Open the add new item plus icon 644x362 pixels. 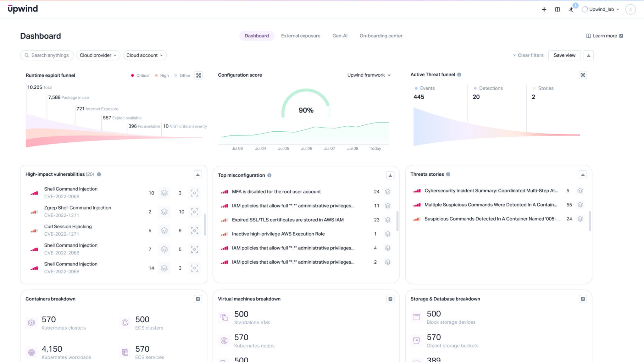coord(544,9)
